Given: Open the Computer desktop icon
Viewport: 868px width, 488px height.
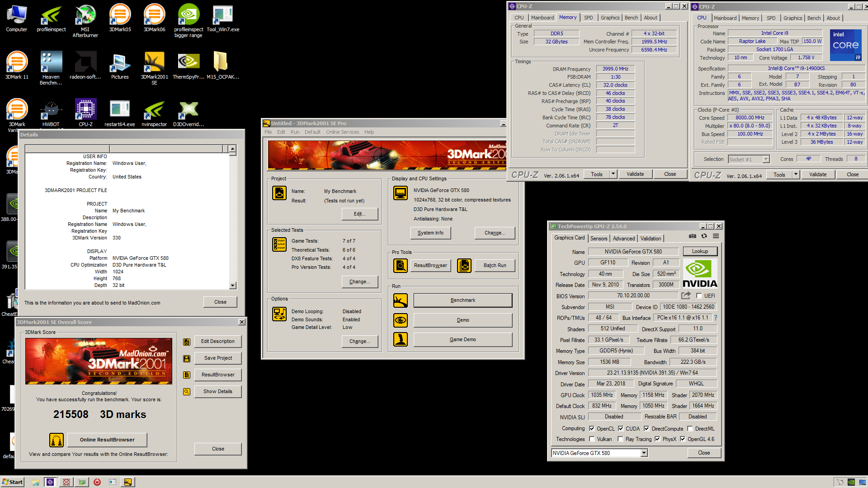Looking at the screenshot, I should click(x=17, y=18).
